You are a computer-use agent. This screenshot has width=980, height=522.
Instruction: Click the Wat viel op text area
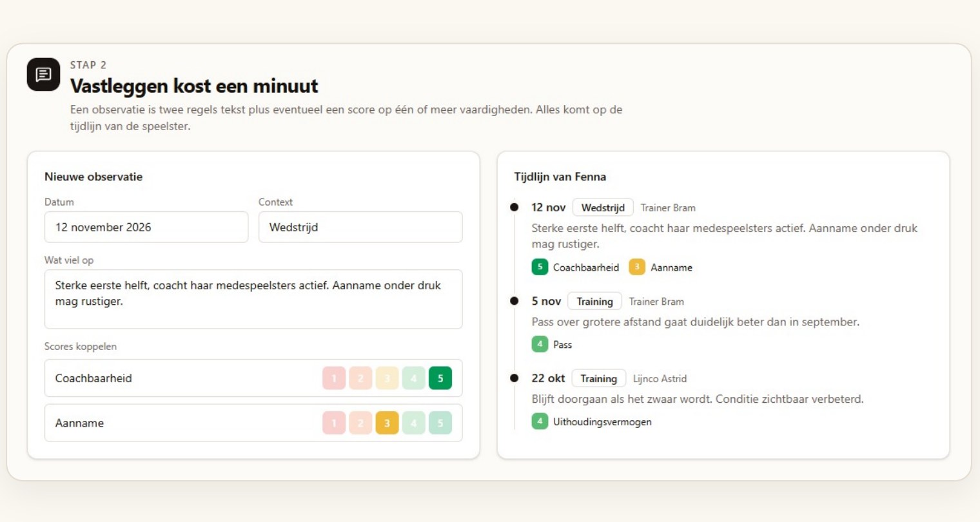point(253,299)
